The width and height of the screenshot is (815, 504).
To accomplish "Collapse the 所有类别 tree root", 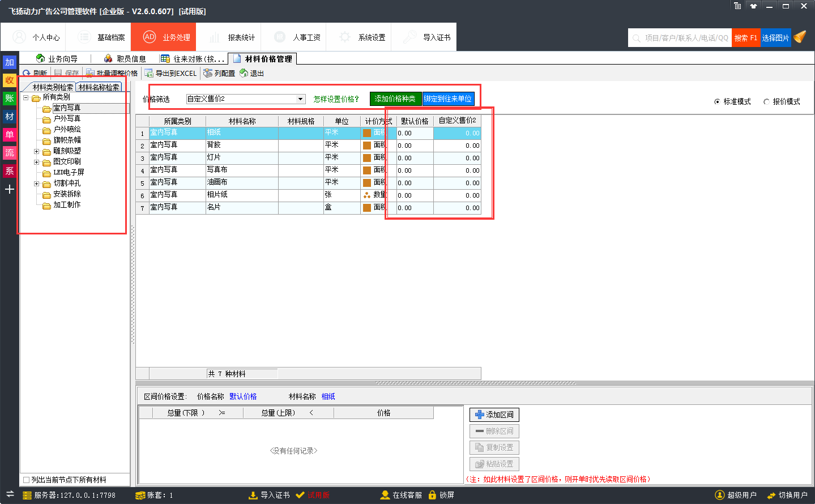I will [x=26, y=97].
